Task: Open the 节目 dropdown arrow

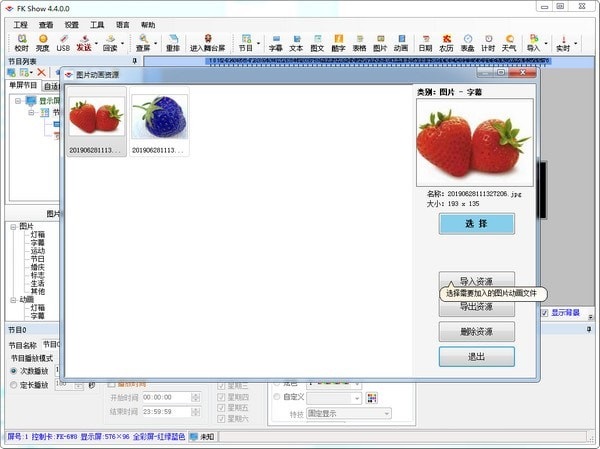Action: (258, 43)
